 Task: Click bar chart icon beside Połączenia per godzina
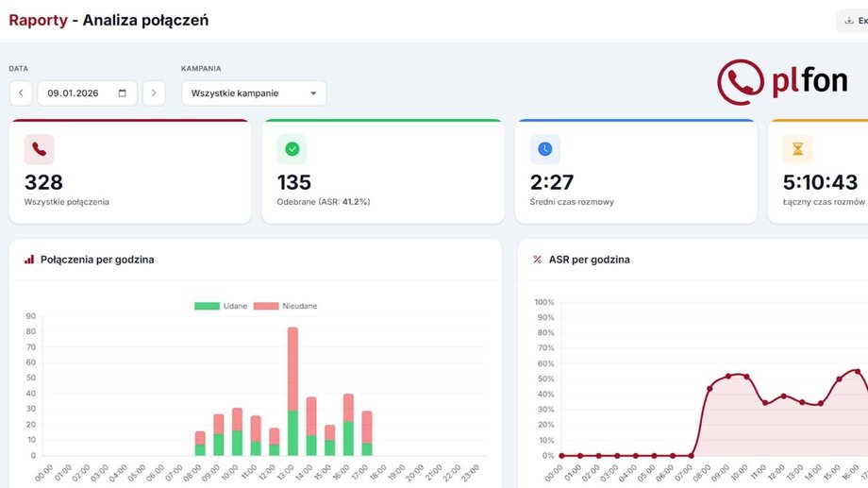click(x=29, y=260)
